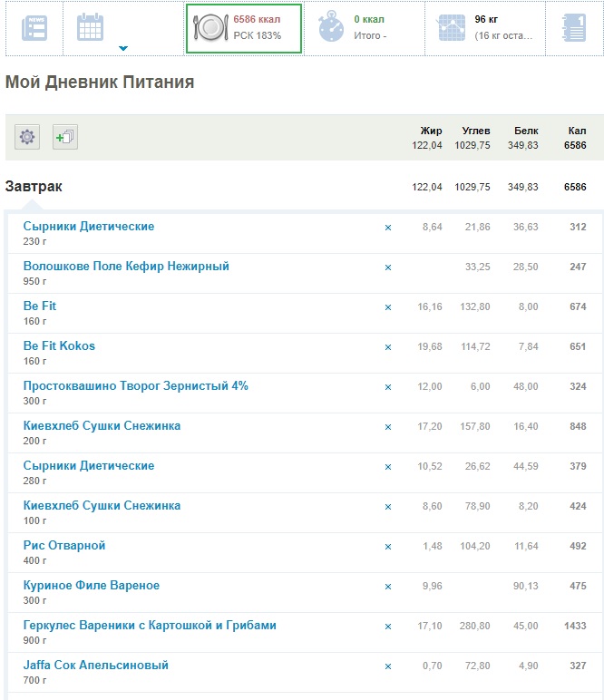Open the journal notebook icon
This screenshot has height=700, width=604.
[x=574, y=28]
